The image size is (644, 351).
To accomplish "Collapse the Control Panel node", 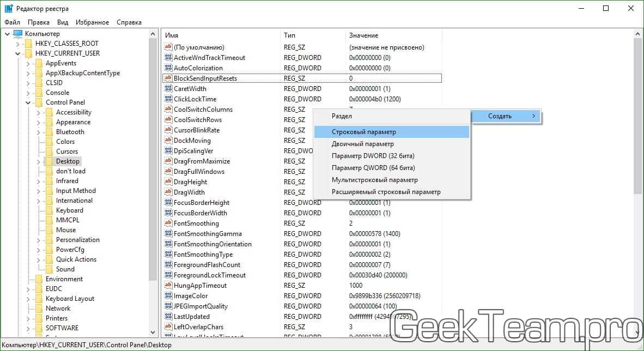I will (28, 103).
